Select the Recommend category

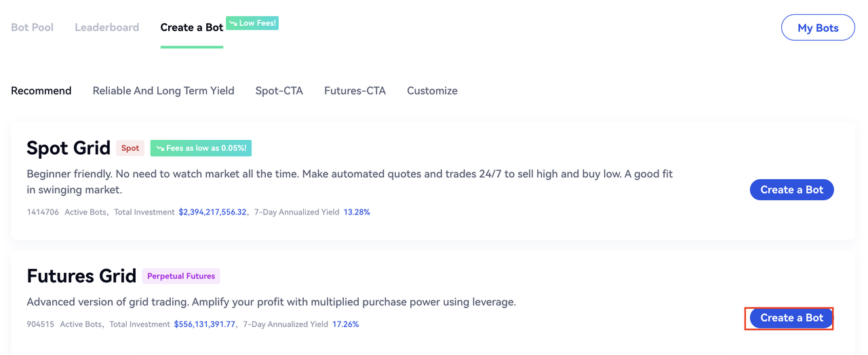click(41, 90)
